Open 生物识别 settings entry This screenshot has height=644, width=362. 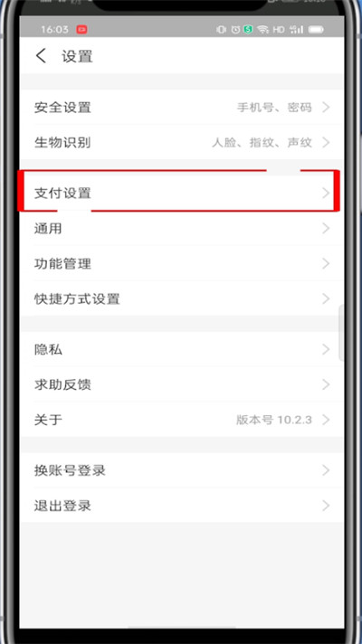pyautogui.click(x=182, y=143)
